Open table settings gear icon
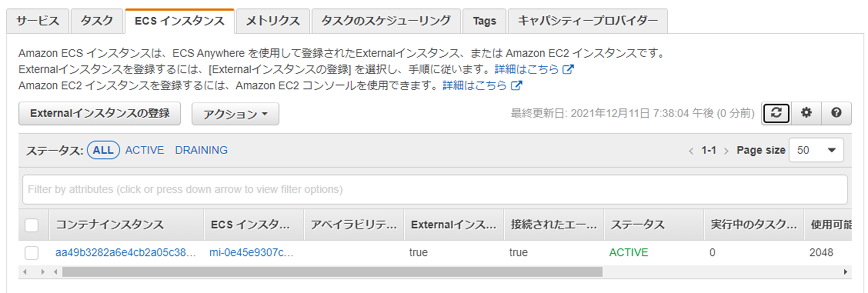Viewport: 868px width, 293px height. point(806,113)
